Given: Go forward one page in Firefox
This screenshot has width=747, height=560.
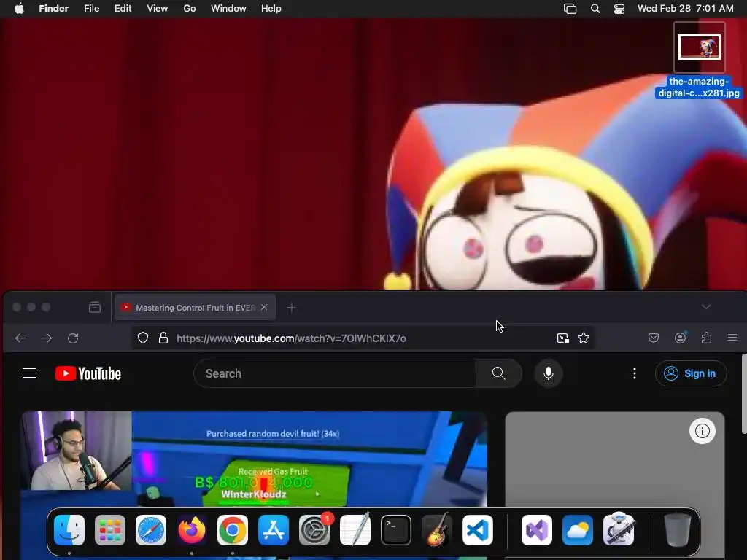Looking at the screenshot, I should coord(47,338).
